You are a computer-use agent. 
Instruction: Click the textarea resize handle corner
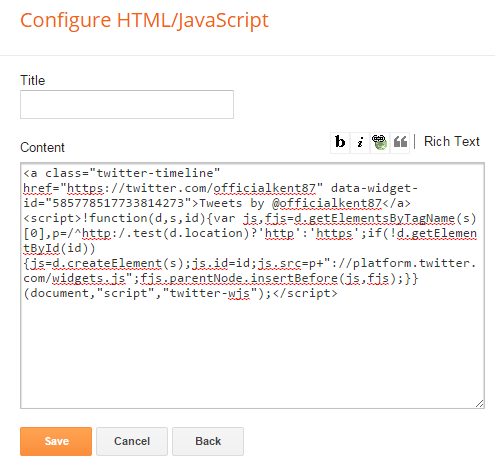pos(480,403)
